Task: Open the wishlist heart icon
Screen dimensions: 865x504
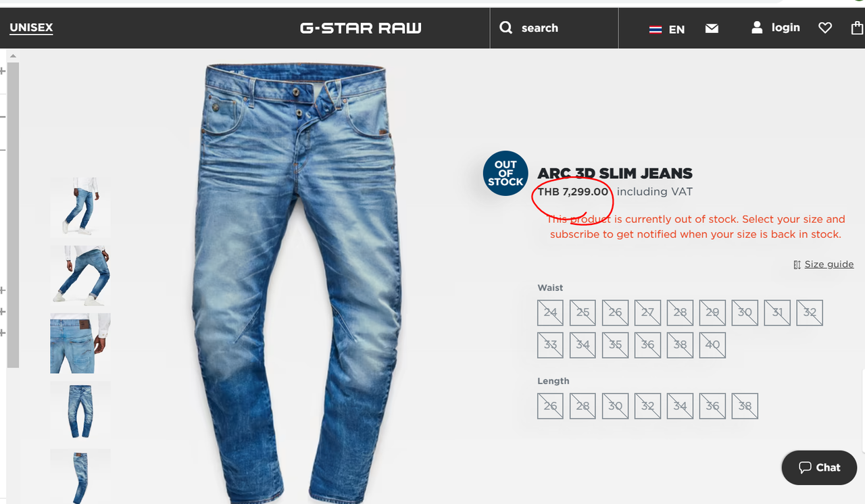Action: 824,28
